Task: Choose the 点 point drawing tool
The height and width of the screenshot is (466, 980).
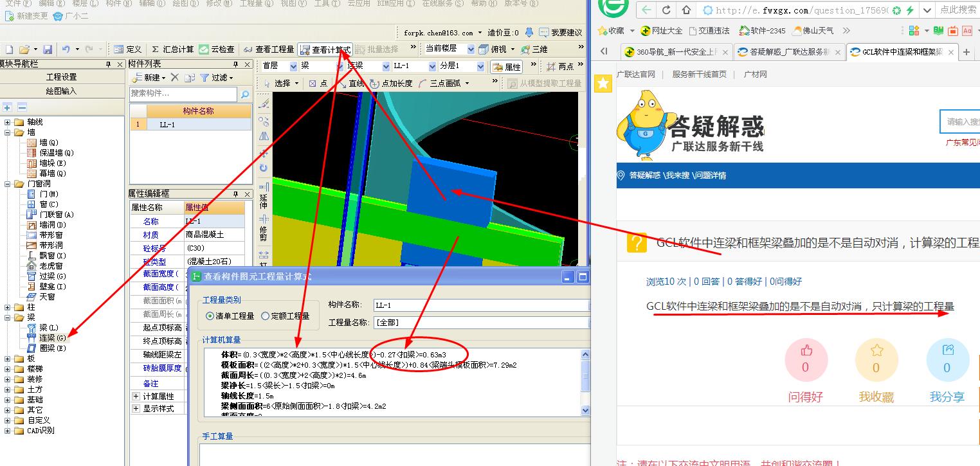Action: point(318,84)
